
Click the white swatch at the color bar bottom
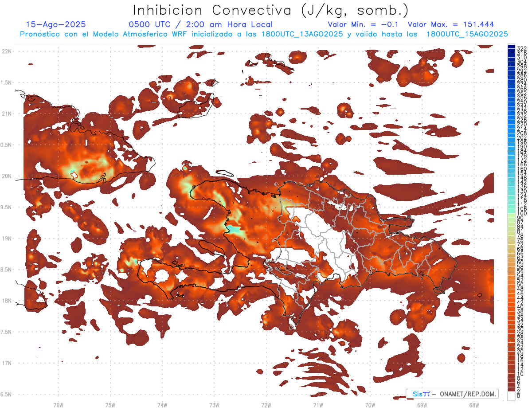tap(512, 395)
